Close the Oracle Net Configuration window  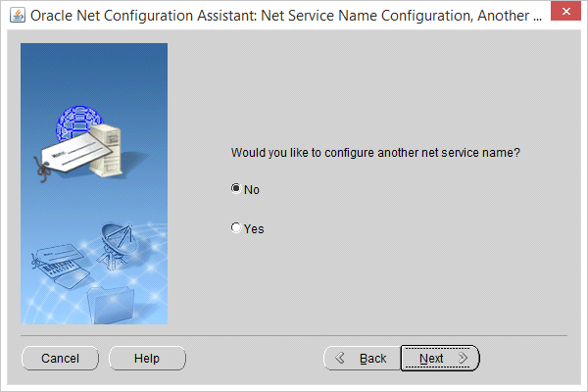tap(565, 11)
